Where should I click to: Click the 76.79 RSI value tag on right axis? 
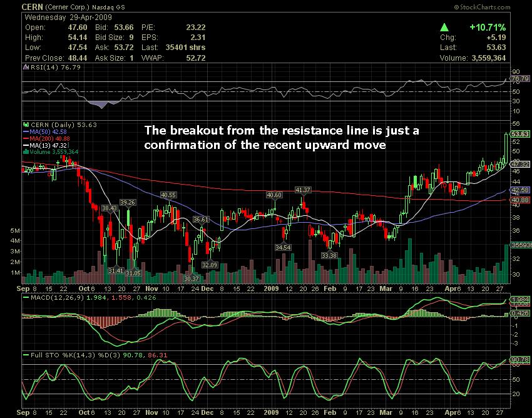520,79
